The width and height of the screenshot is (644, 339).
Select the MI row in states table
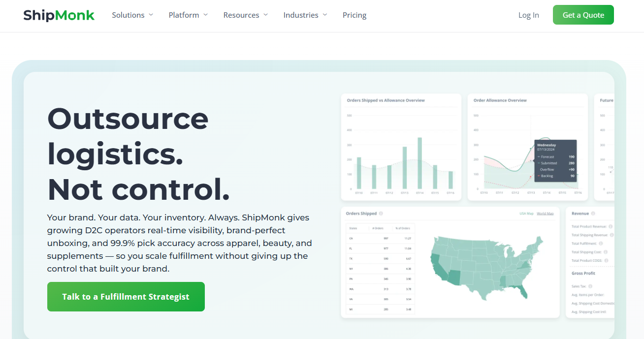[381, 309]
